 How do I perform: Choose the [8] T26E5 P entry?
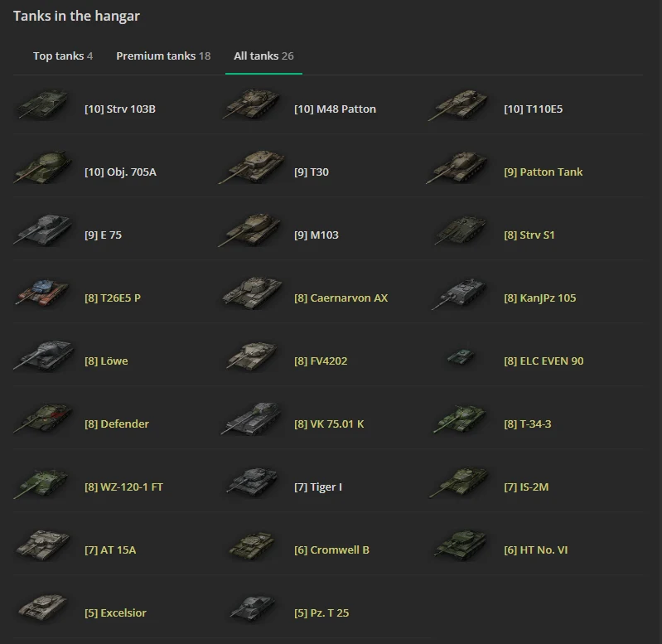click(x=113, y=298)
